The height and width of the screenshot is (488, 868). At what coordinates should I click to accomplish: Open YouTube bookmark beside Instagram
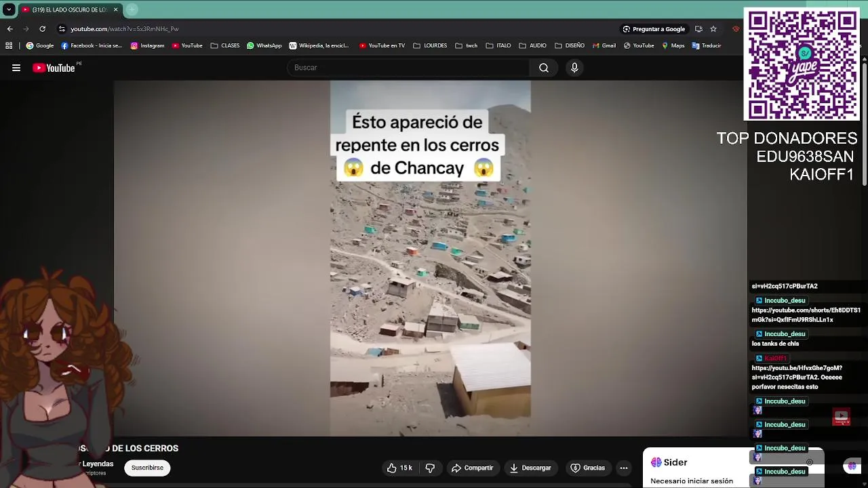point(187,45)
